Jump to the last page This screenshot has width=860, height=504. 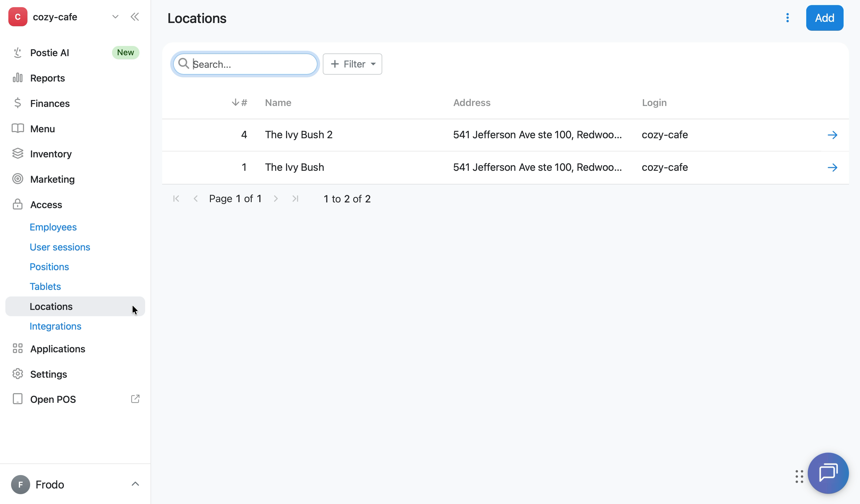296,199
